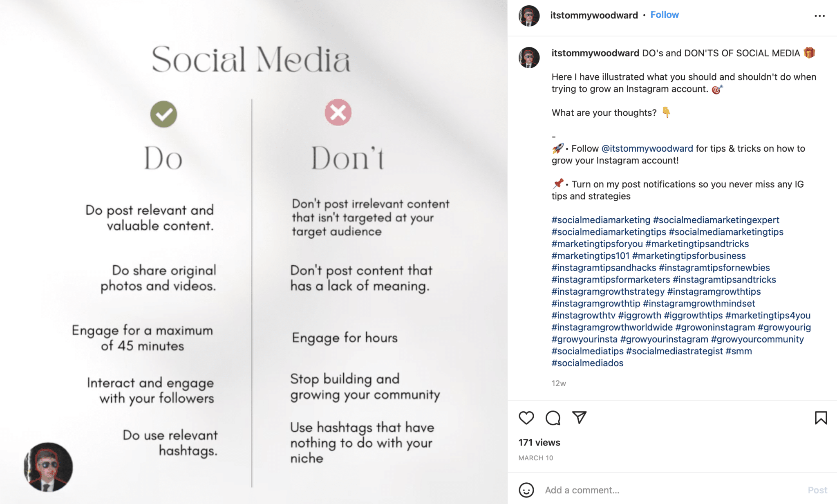
Task: Open the @itstommywoodward mention link
Action: click(646, 148)
